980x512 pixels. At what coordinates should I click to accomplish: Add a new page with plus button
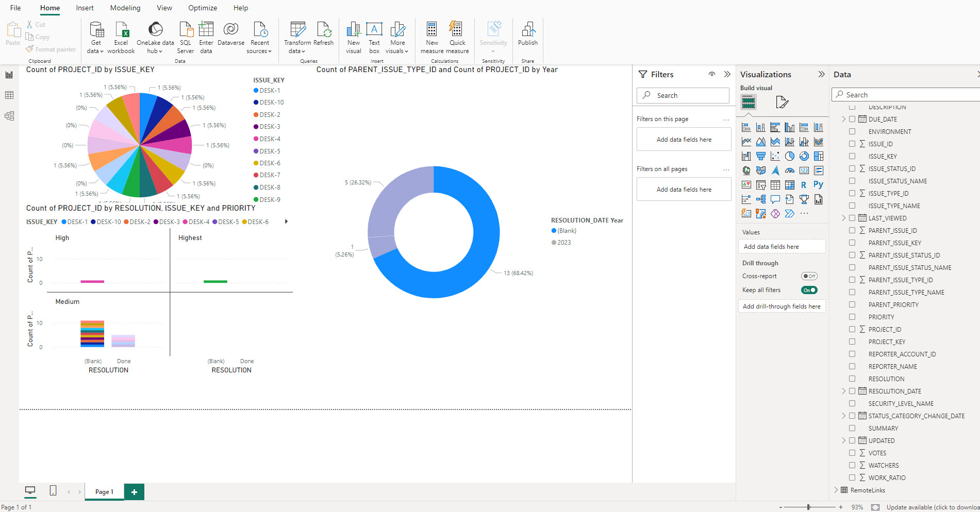pyautogui.click(x=134, y=492)
